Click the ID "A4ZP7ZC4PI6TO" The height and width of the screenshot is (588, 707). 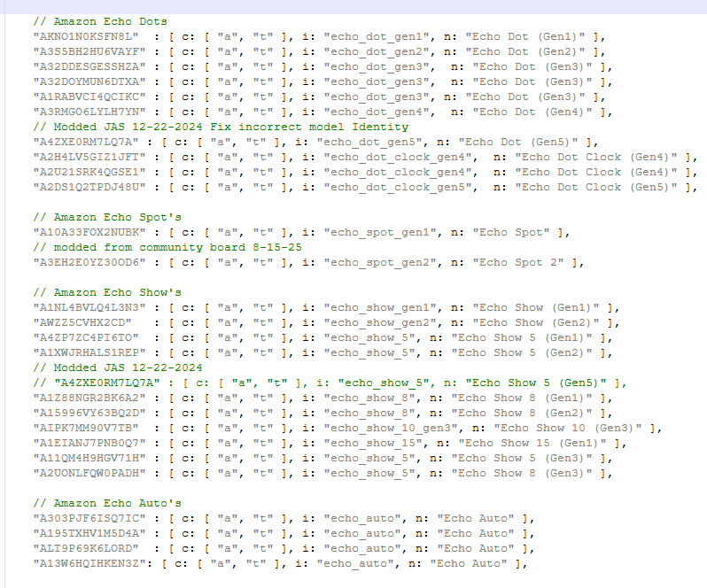click(86, 338)
